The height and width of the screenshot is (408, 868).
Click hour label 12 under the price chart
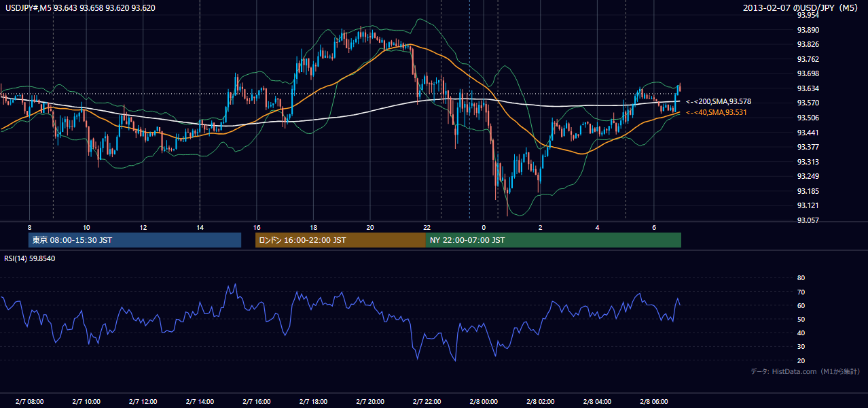[143, 226]
